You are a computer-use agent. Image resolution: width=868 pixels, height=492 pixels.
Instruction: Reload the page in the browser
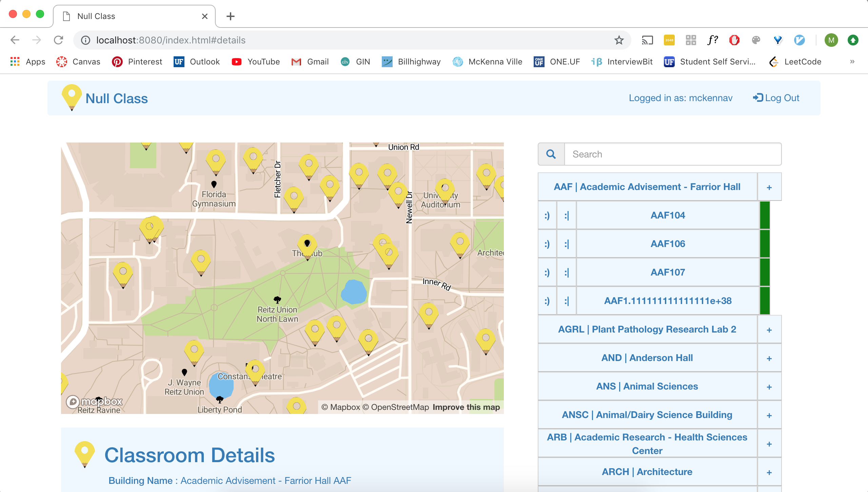[x=58, y=40]
